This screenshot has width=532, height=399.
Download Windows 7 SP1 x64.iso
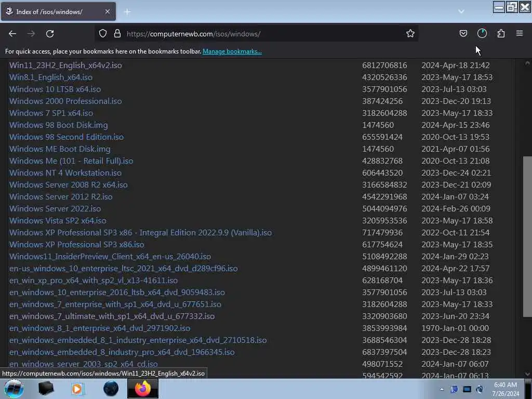coord(51,113)
